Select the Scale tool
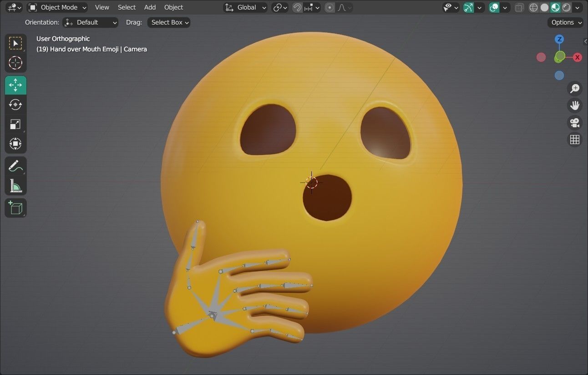588x375 pixels. pos(15,124)
